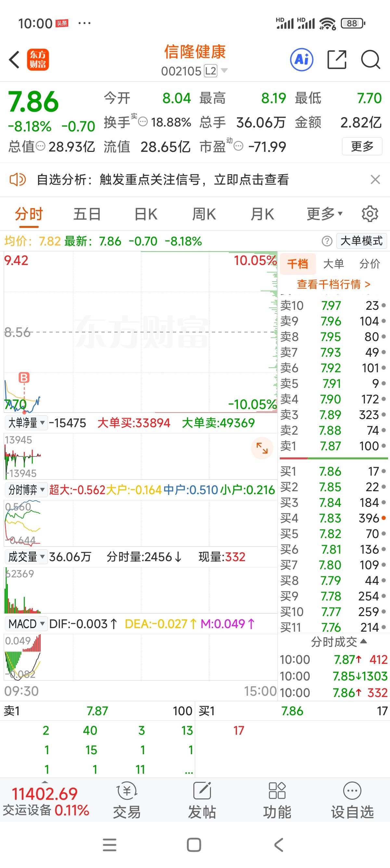390x868 pixels.
Task: Toggle 大单模式 button
Action: pos(361,241)
